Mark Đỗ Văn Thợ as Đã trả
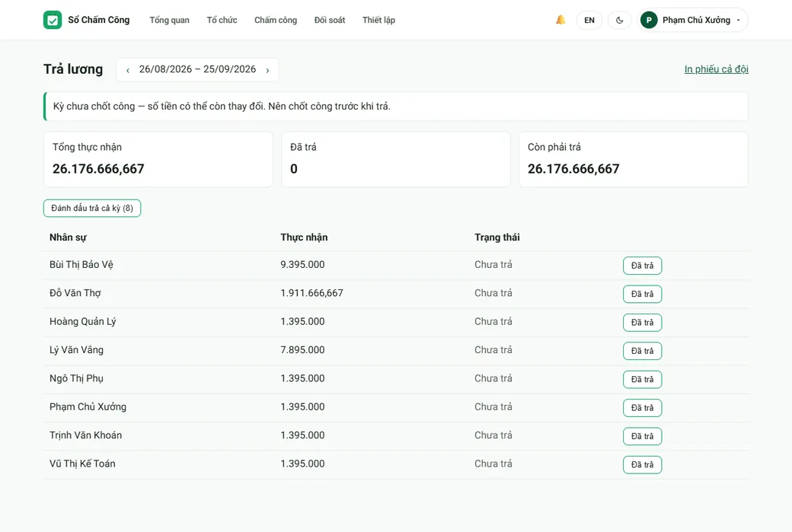The width and height of the screenshot is (792, 532). 642,294
